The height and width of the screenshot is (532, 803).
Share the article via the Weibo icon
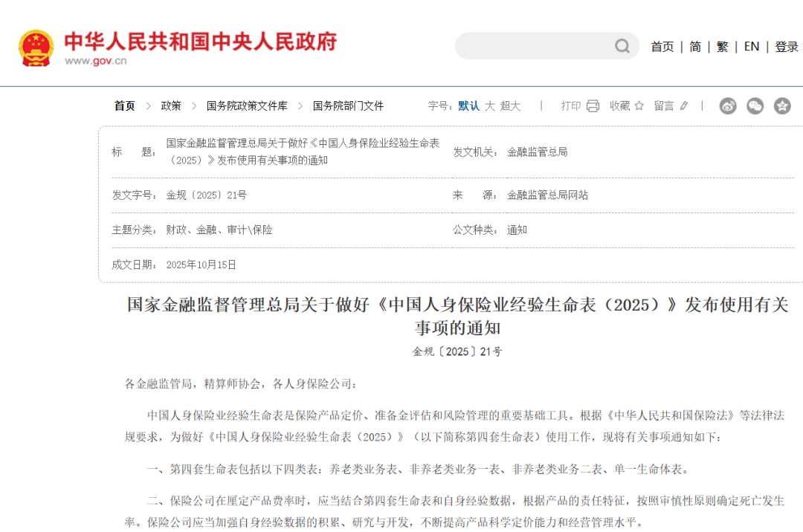pyautogui.click(x=727, y=106)
